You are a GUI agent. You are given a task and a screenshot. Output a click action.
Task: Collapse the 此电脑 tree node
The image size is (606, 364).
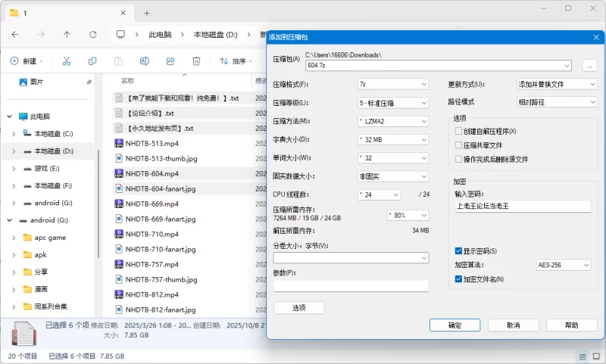point(10,117)
